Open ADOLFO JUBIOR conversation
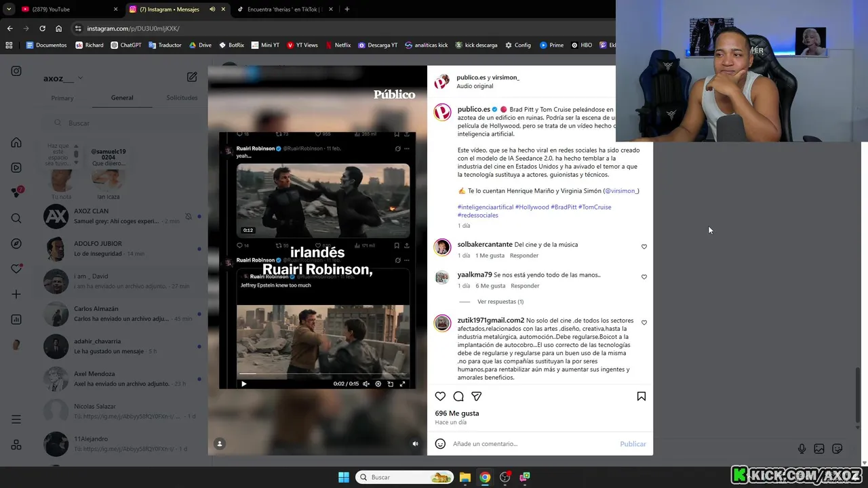The width and height of the screenshot is (868, 488). pos(123,249)
